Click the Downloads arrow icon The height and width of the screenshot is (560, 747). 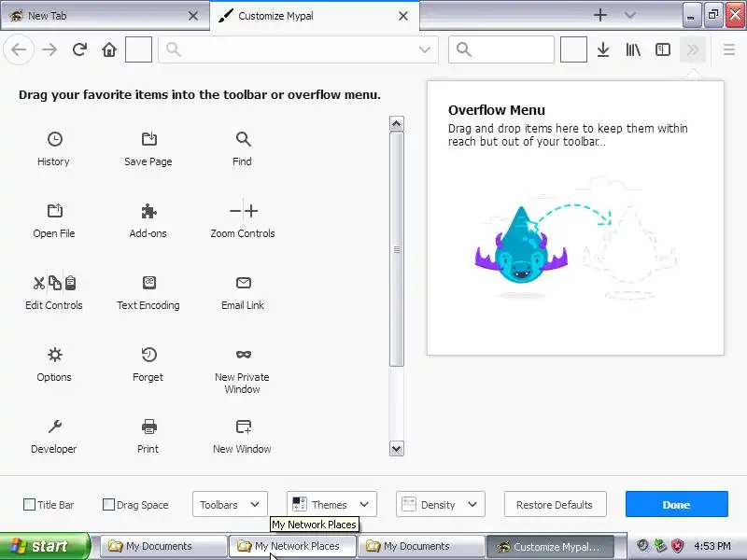tap(603, 49)
